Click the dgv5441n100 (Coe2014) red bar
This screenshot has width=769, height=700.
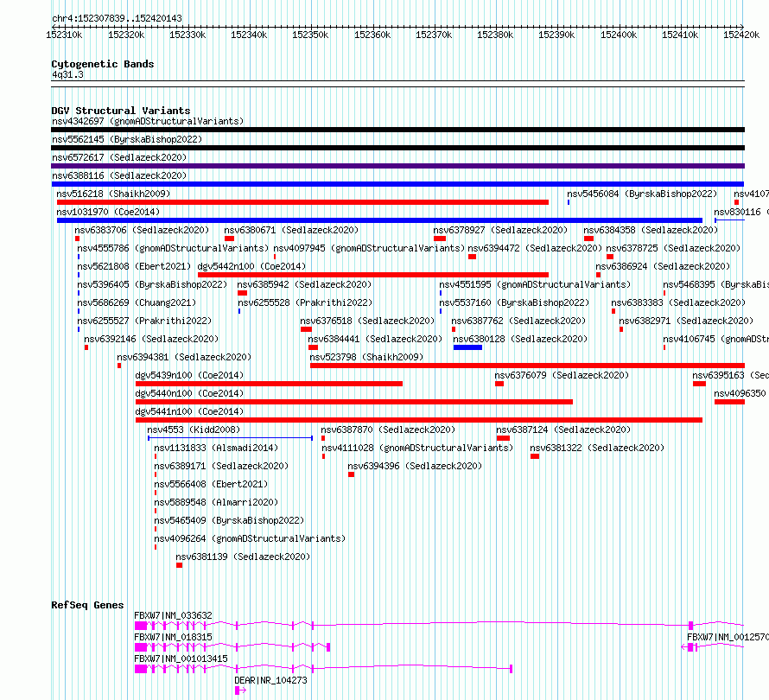coord(419,420)
